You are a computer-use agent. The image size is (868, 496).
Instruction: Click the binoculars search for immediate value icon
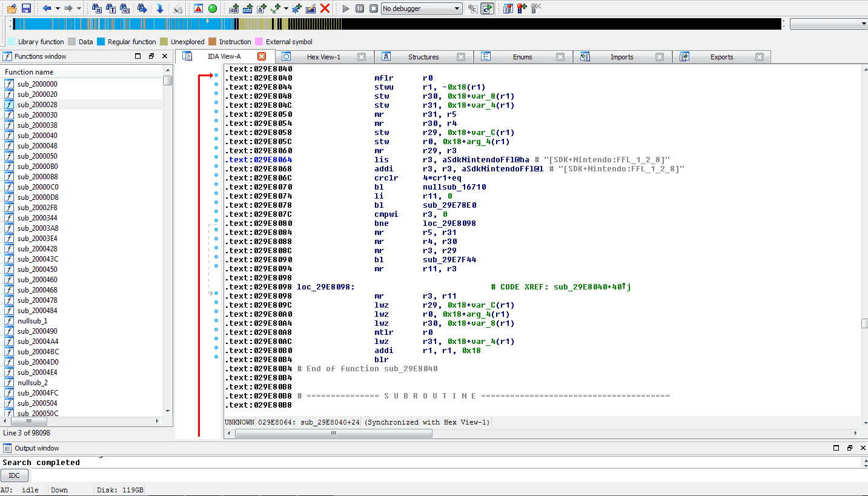click(x=97, y=8)
